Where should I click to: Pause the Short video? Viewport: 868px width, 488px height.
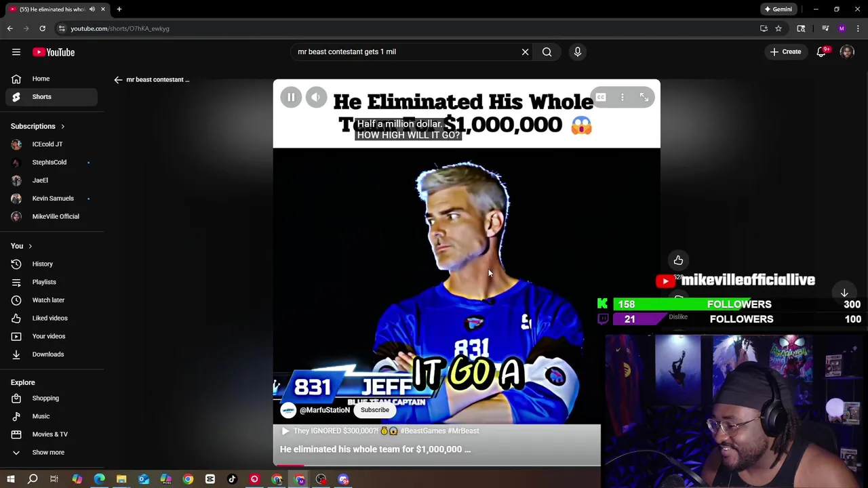pyautogui.click(x=291, y=98)
